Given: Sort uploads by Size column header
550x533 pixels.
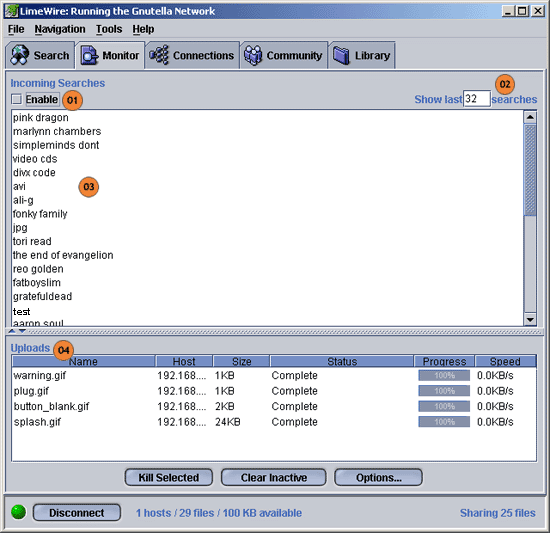Looking at the screenshot, I should (x=241, y=361).
